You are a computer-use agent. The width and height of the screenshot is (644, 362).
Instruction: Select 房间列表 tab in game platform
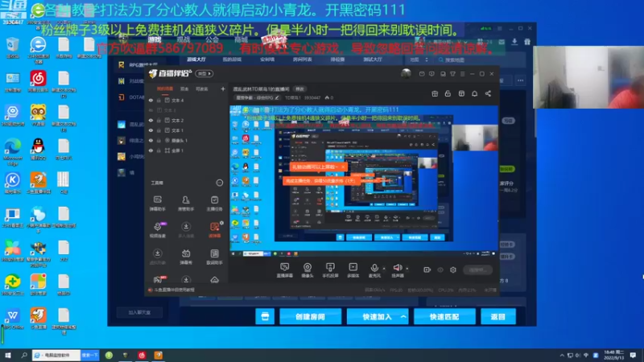click(302, 60)
